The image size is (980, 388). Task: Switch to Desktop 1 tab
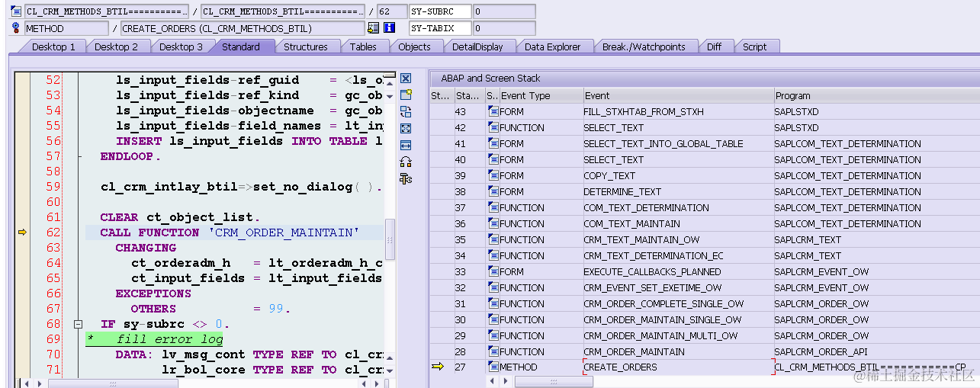point(53,46)
